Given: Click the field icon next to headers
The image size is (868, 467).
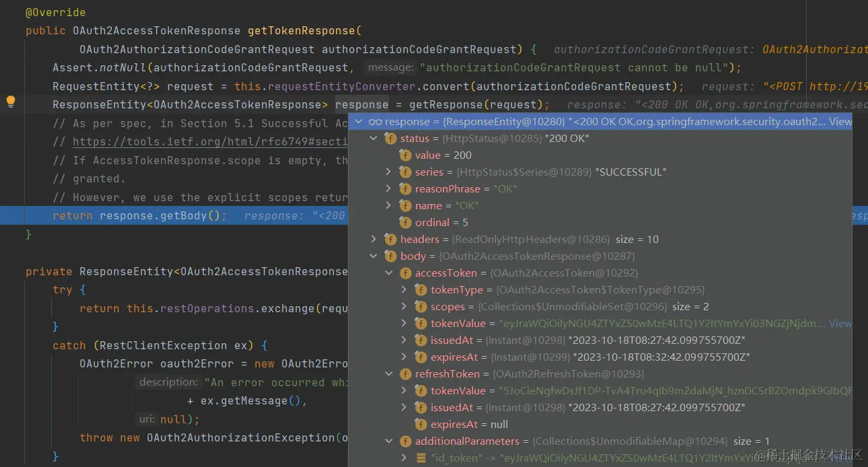Looking at the screenshot, I should point(390,240).
